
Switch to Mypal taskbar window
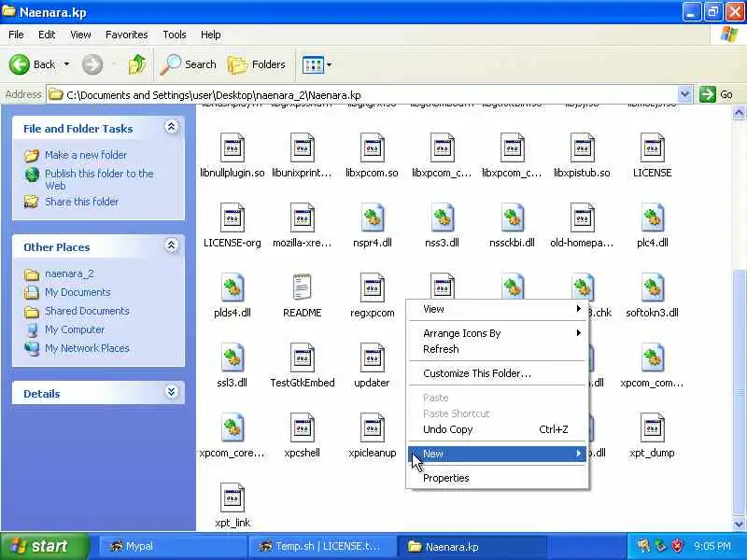tap(172, 546)
